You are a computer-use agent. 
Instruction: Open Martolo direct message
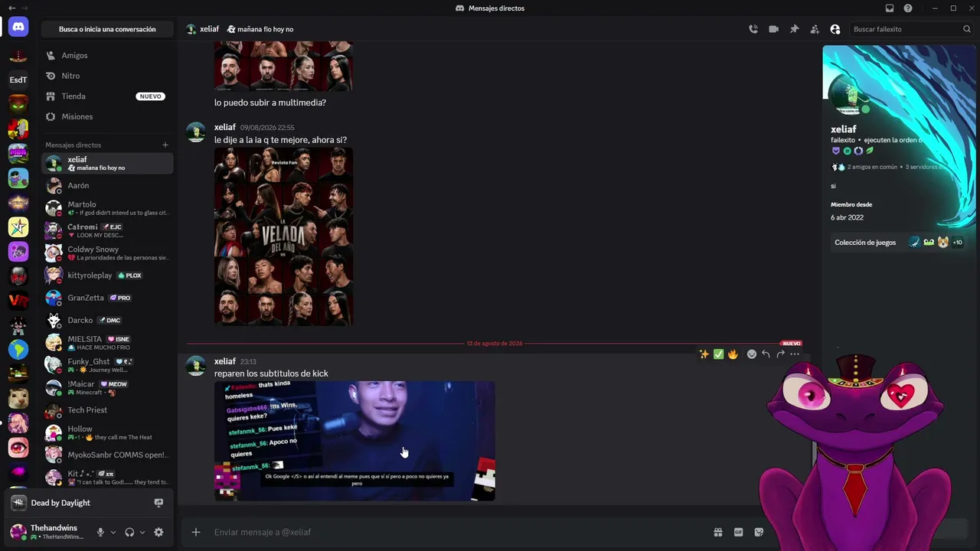click(x=107, y=208)
